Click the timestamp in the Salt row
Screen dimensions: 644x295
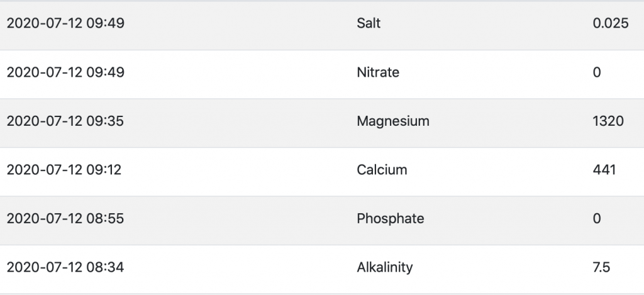tap(65, 24)
